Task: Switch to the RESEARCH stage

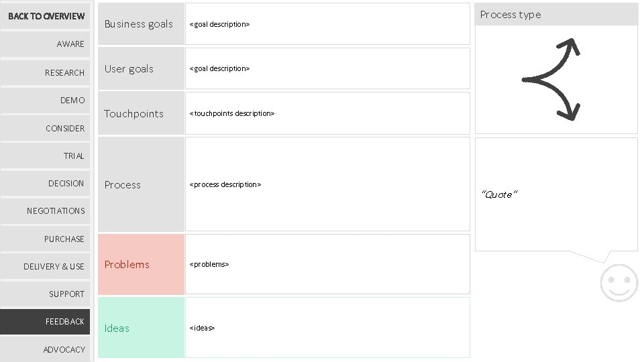Action: [46, 72]
